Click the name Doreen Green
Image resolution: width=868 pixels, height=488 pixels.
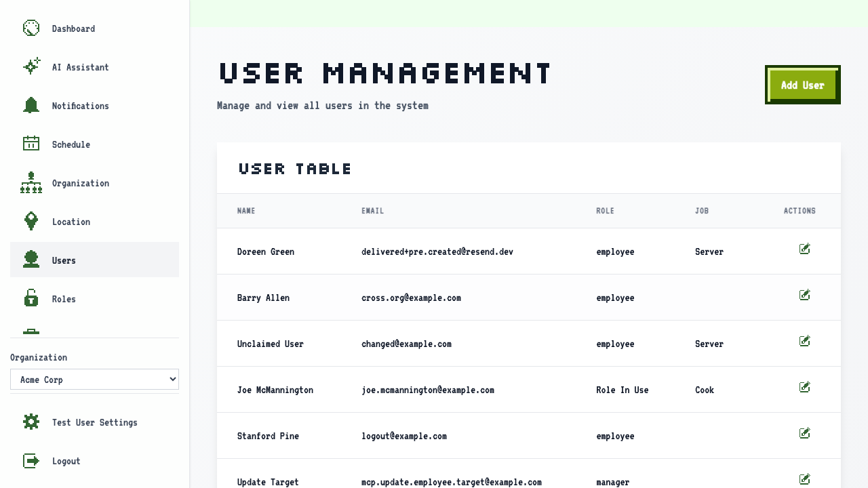pyautogui.click(x=266, y=251)
